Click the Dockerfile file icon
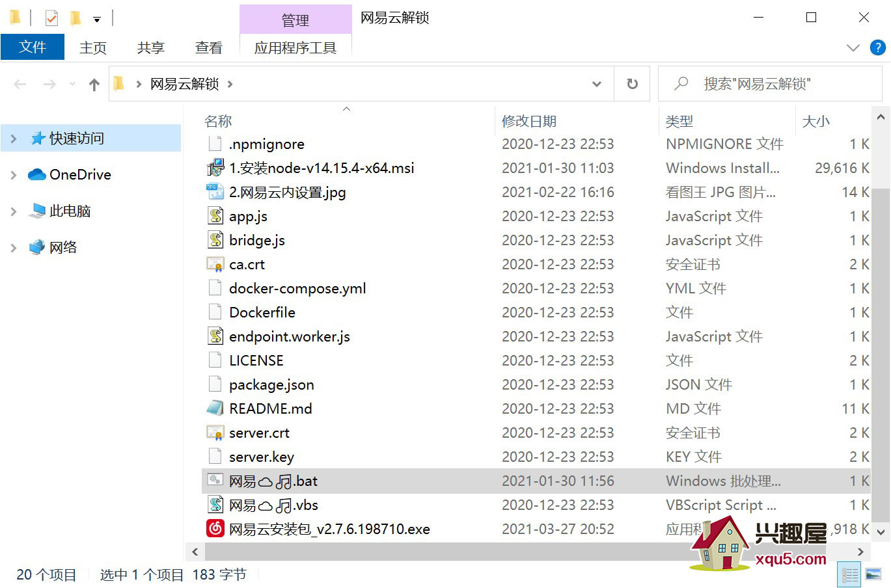Viewport: 891px width, 588px height. point(215,312)
